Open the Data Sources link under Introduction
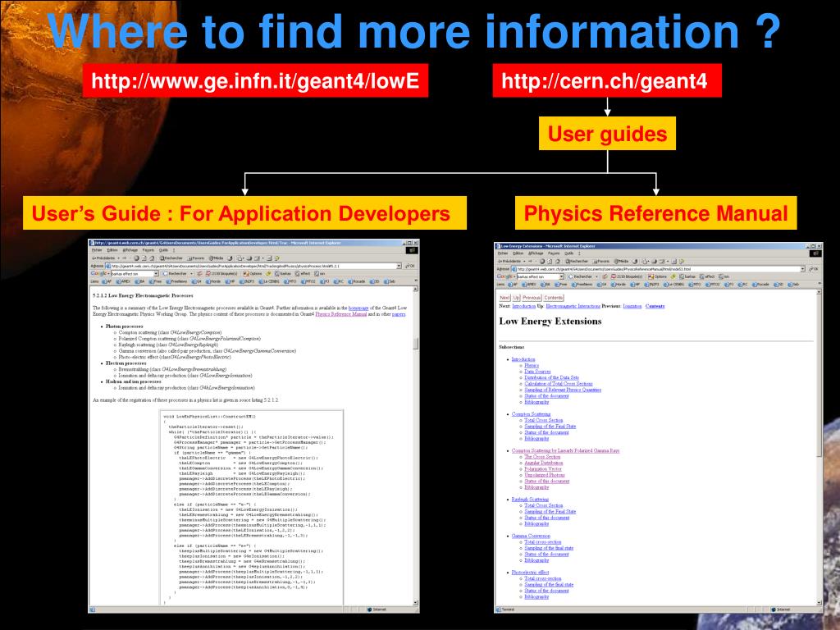Image resolution: width=840 pixels, height=630 pixels. [x=537, y=372]
